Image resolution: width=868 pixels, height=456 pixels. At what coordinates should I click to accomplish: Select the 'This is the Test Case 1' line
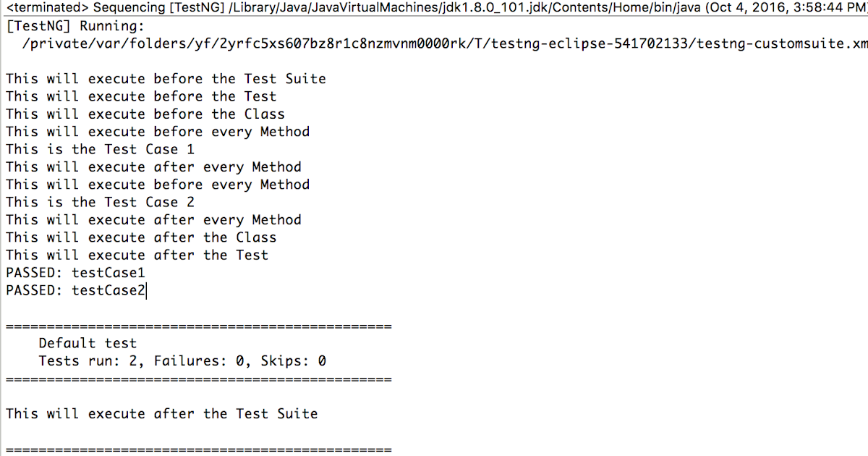pos(100,149)
